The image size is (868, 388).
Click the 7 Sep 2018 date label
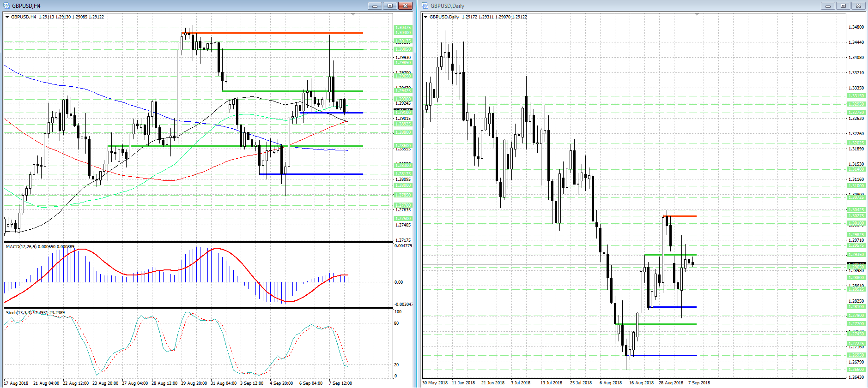click(699, 383)
